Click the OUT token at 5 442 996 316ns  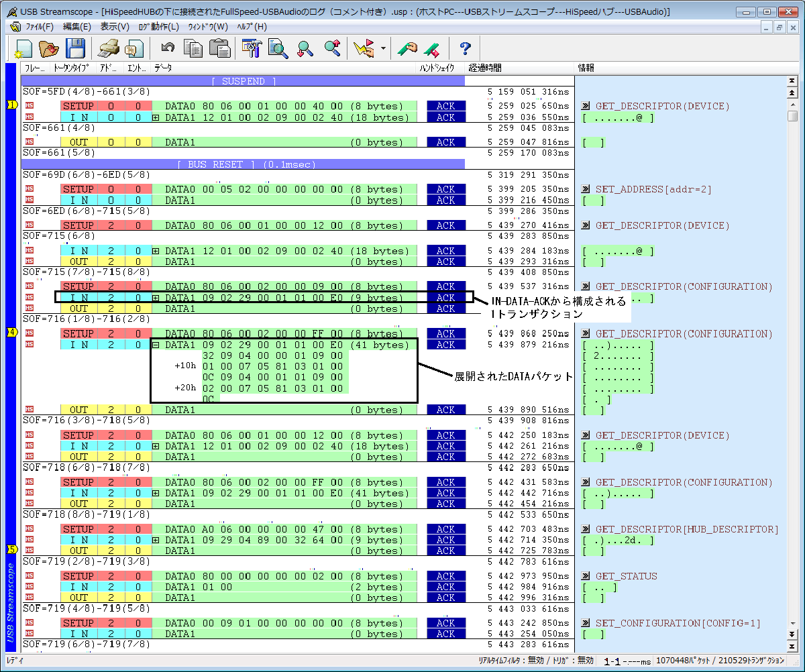click(78, 598)
